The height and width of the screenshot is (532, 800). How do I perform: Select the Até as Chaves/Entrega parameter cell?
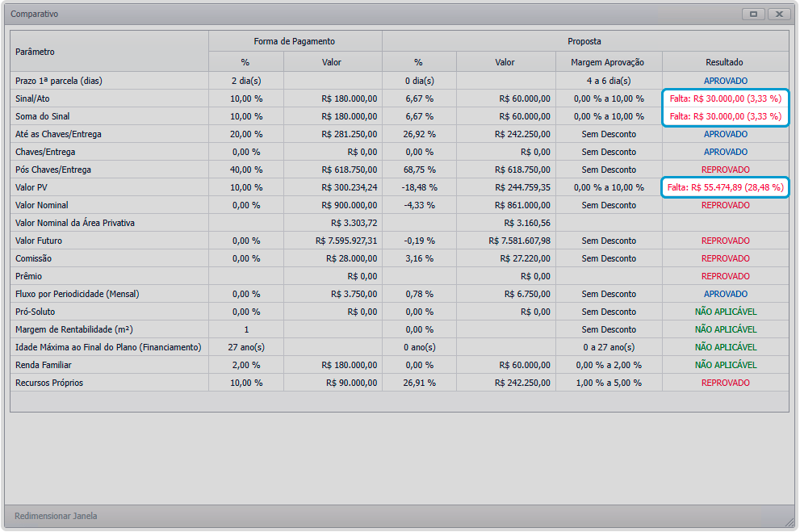109,134
